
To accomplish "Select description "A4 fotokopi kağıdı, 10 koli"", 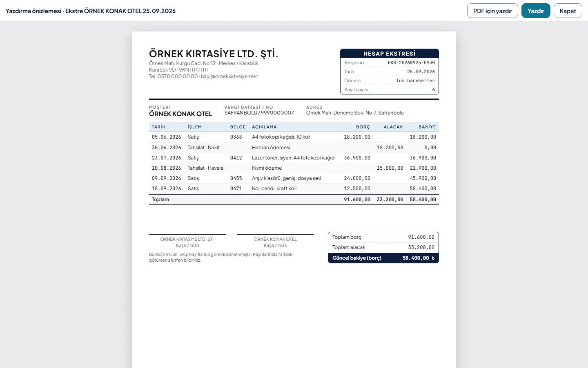I will point(281,137).
